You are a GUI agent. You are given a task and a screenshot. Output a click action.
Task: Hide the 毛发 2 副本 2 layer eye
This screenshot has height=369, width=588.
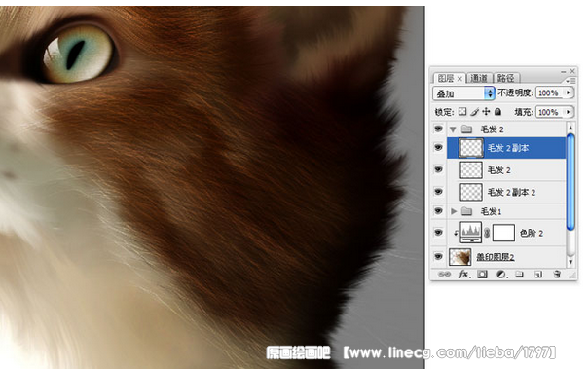click(x=438, y=192)
